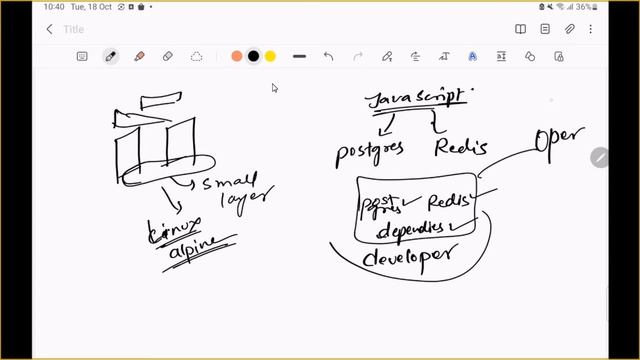This screenshot has height=360, width=640.
Task: Choose the black pen color
Action: tap(253, 56)
